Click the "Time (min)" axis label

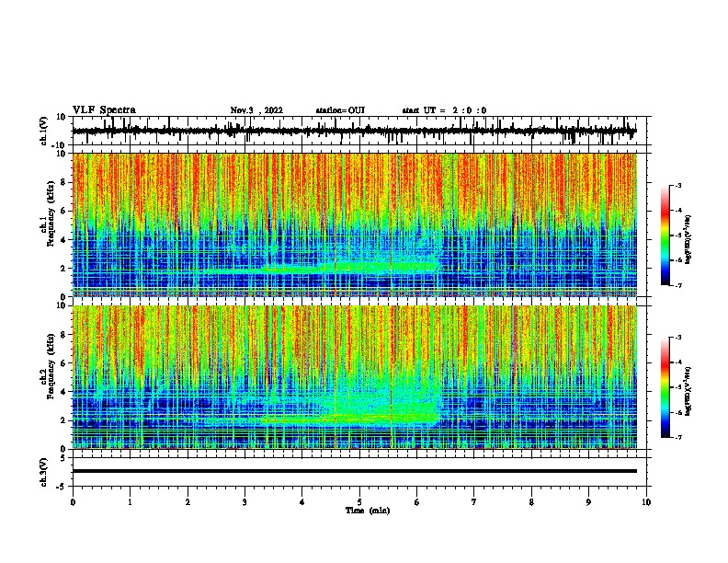[368, 511]
